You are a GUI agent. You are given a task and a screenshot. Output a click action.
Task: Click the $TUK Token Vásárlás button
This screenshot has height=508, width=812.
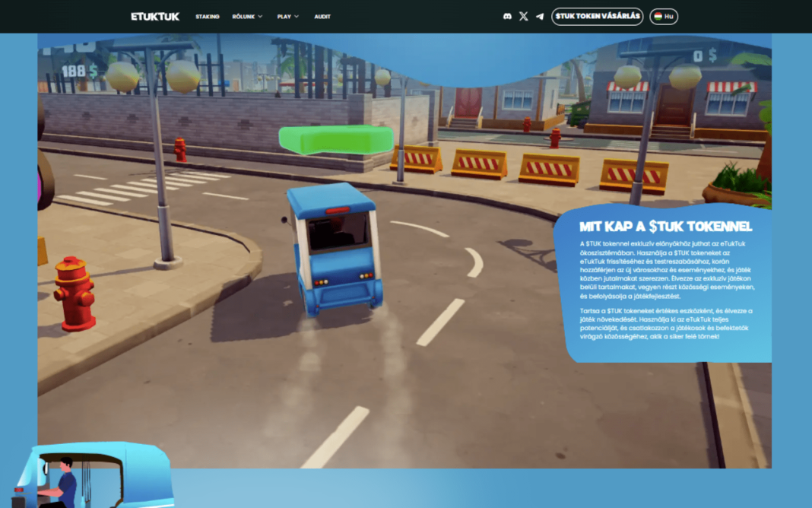pos(597,17)
